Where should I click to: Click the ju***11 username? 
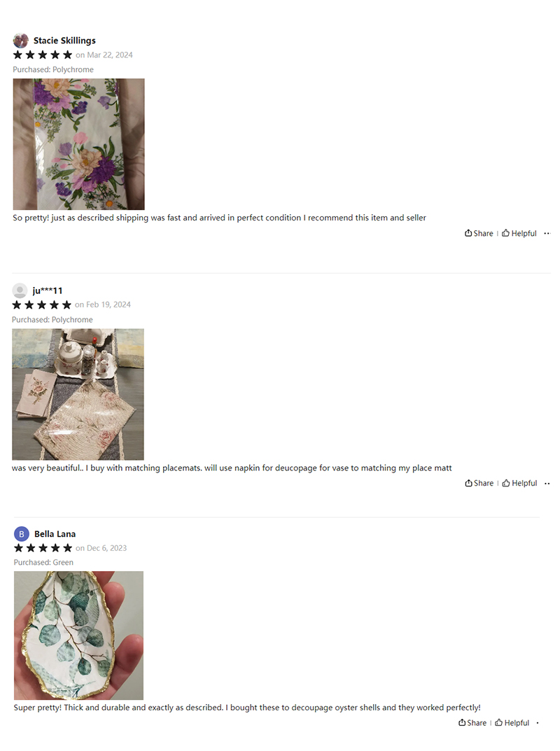48,290
